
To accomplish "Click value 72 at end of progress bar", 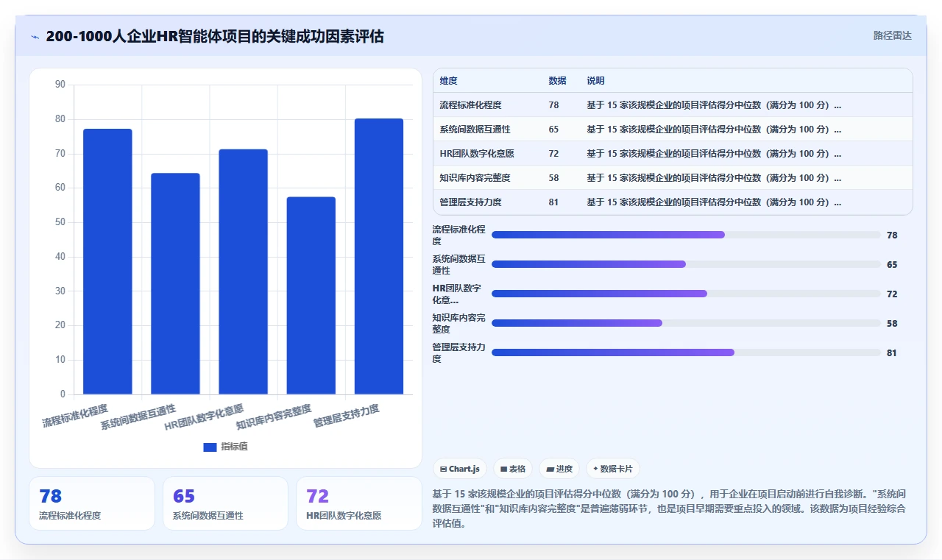I will click(892, 294).
